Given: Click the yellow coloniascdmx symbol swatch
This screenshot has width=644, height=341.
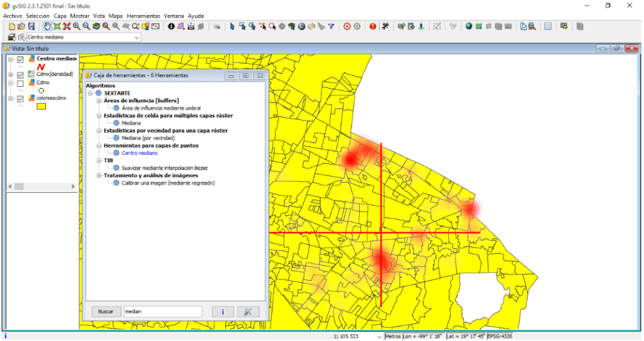Looking at the screenshot, I should 41,106.
